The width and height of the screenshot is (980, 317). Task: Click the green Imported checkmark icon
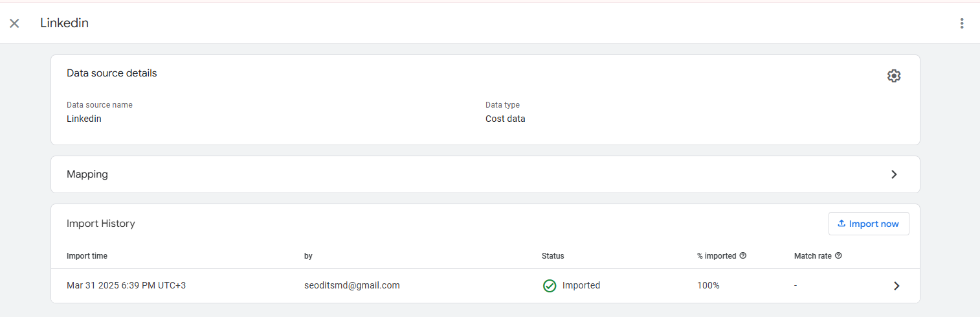click(550, 286)
